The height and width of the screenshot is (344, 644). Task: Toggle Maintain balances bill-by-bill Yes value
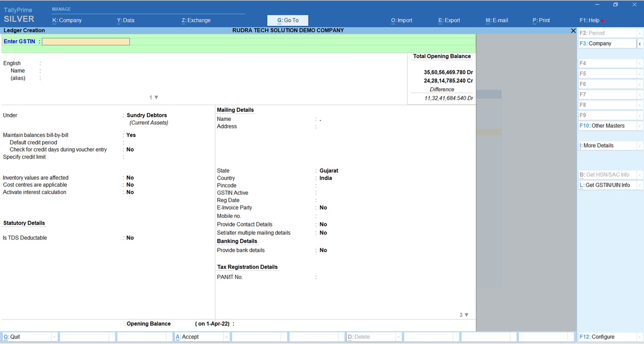point(131,135)
